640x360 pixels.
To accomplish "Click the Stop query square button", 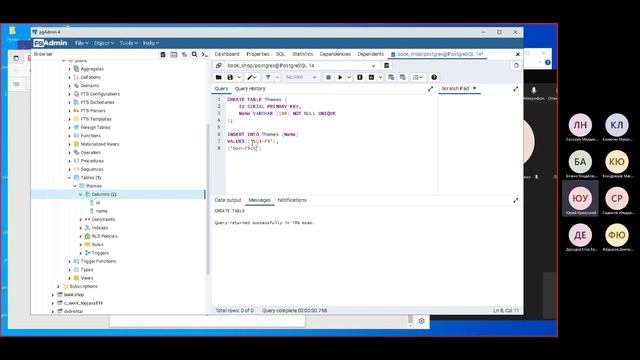I will (x=328, y=77).
